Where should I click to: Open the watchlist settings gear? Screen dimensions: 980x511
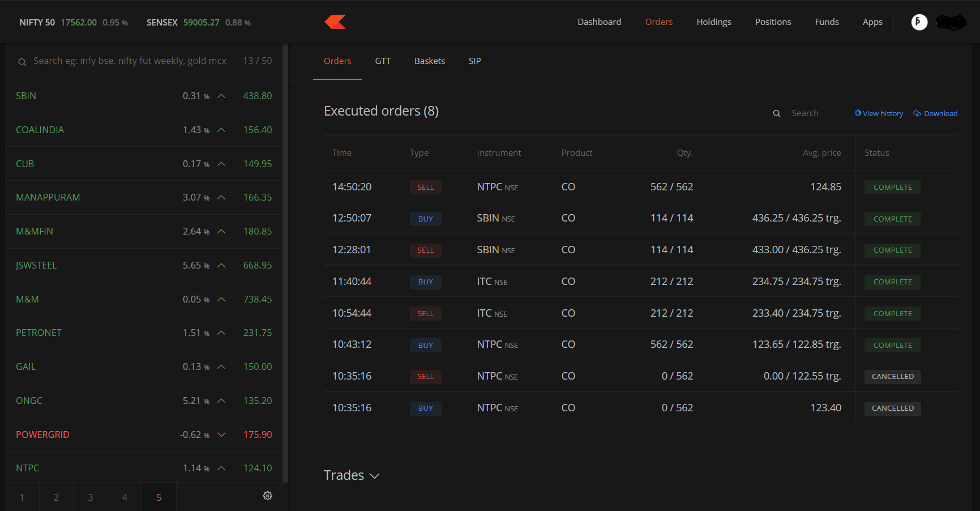(268, 496)
